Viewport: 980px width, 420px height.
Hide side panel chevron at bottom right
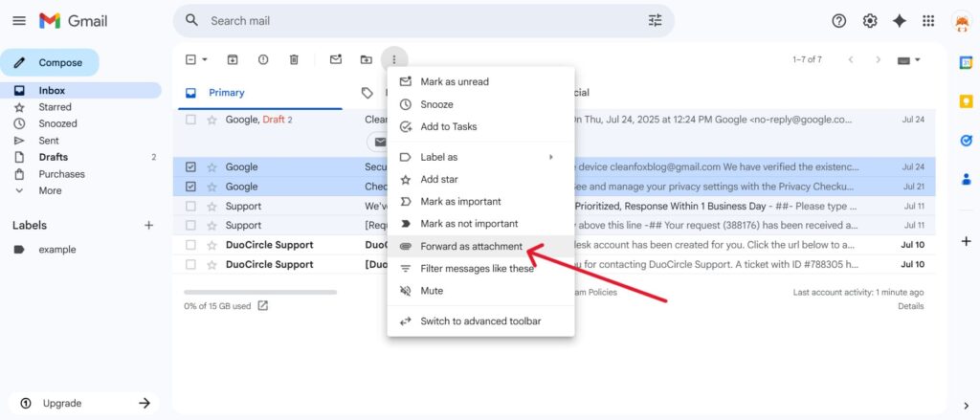coord(967,406)
